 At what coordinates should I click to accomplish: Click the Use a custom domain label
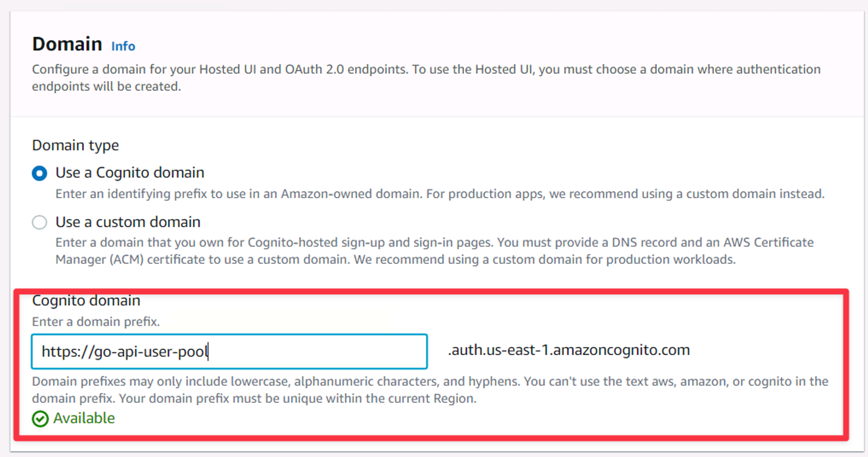[x=128, y=222]
